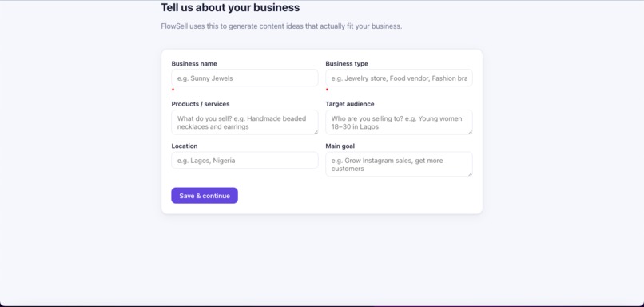Screen dimensions: 644x307
Task: Focus the Location input field
Action: pos(244,160)
